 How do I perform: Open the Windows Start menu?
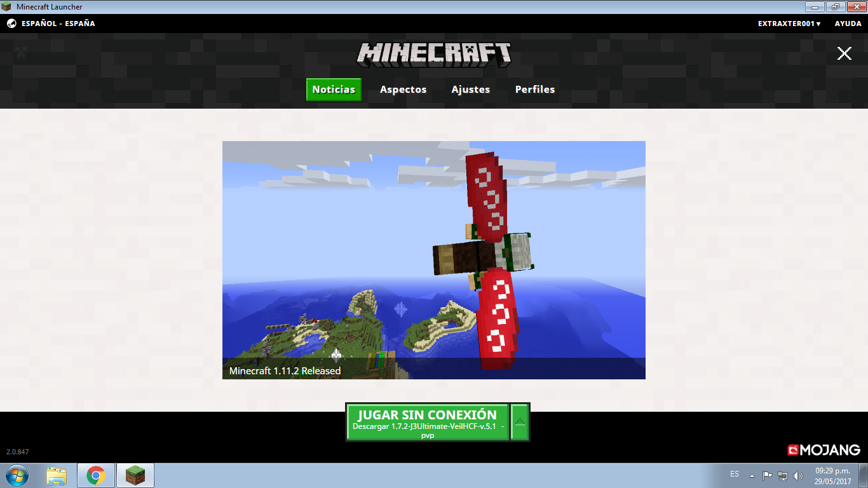click(x=17, y=475)
